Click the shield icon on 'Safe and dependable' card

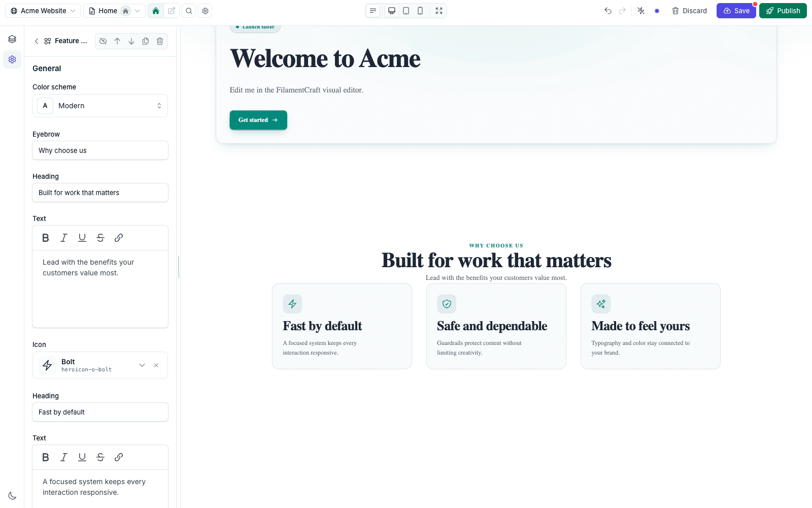click(x=447, y=304)
